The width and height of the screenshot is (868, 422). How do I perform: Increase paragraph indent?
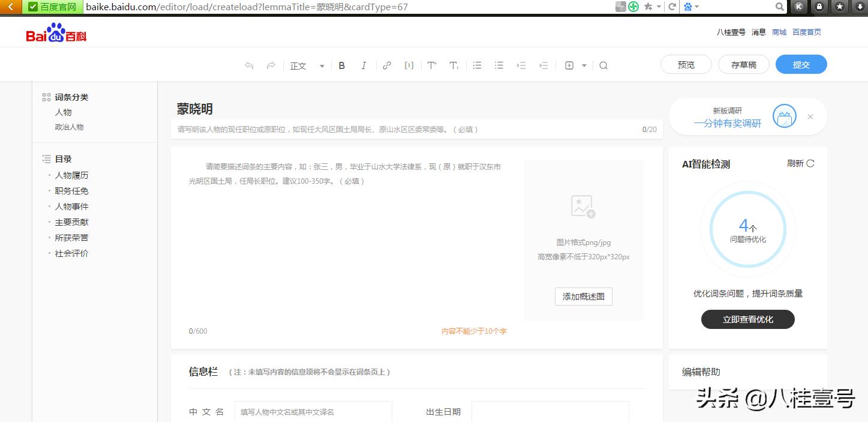521,65
